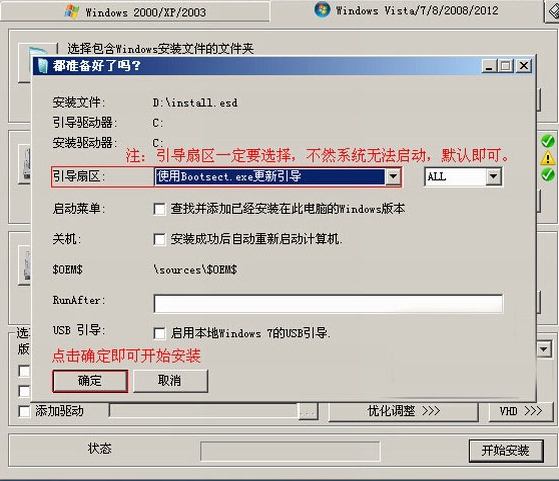Screen dimensions: 559x481
Task: Click the 确定 button
Action: 90,381
